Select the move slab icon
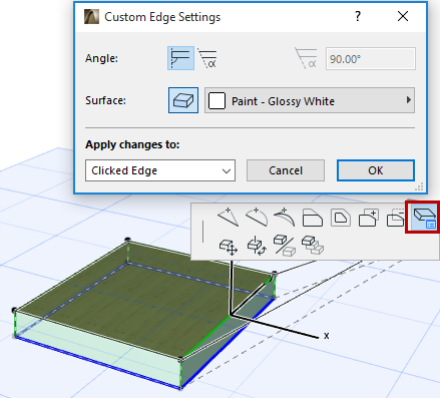The width and height of the screenshot is (440, 398). [228, 246]
